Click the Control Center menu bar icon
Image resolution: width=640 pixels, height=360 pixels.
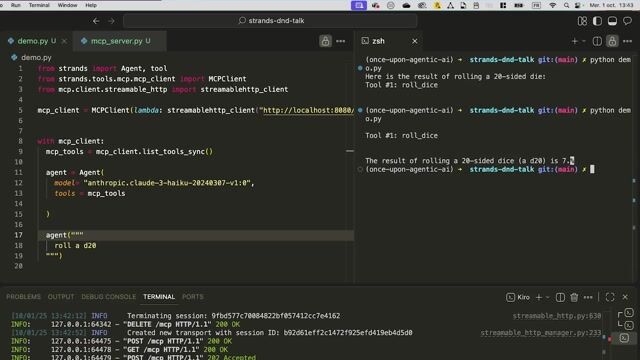click(578, 5)
